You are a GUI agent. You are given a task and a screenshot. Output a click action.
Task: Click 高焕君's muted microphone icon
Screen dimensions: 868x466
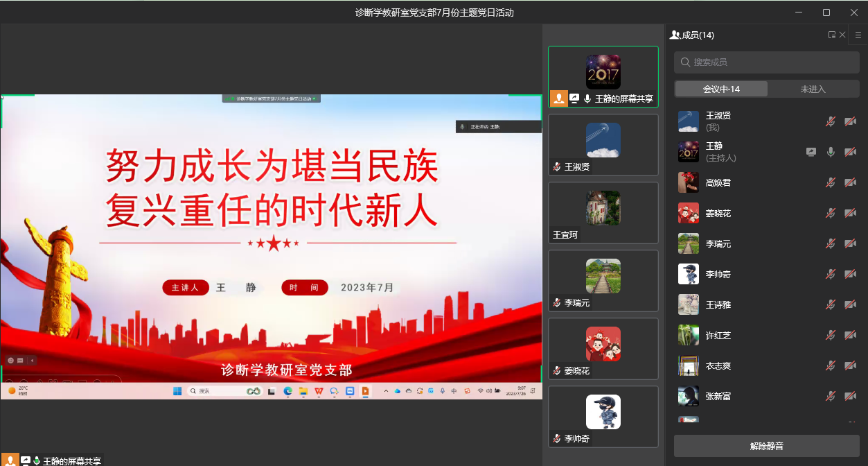pyautogui.click(x=831, y=182)
